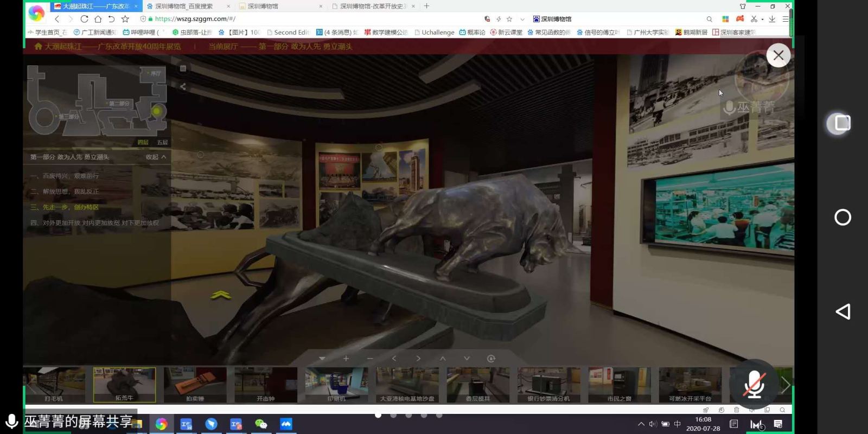Open the browser main menu

pos(785,19)
